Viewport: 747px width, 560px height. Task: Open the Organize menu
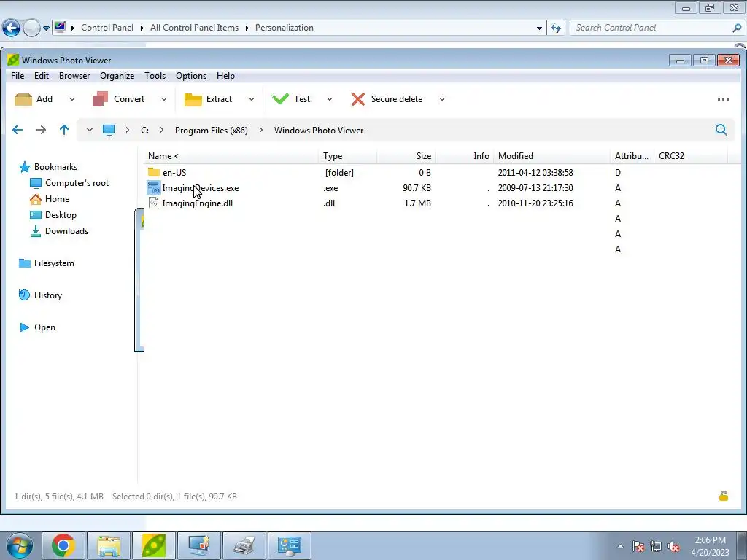[x=117, y=76]
